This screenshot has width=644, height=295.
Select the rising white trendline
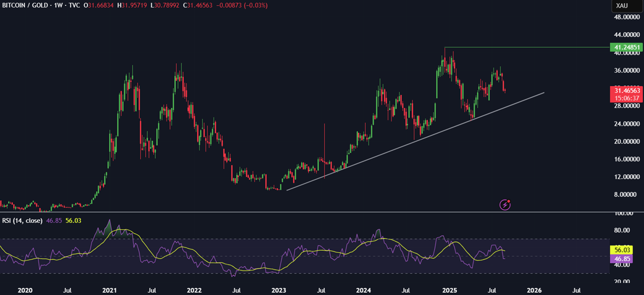[x=415, y=141]
